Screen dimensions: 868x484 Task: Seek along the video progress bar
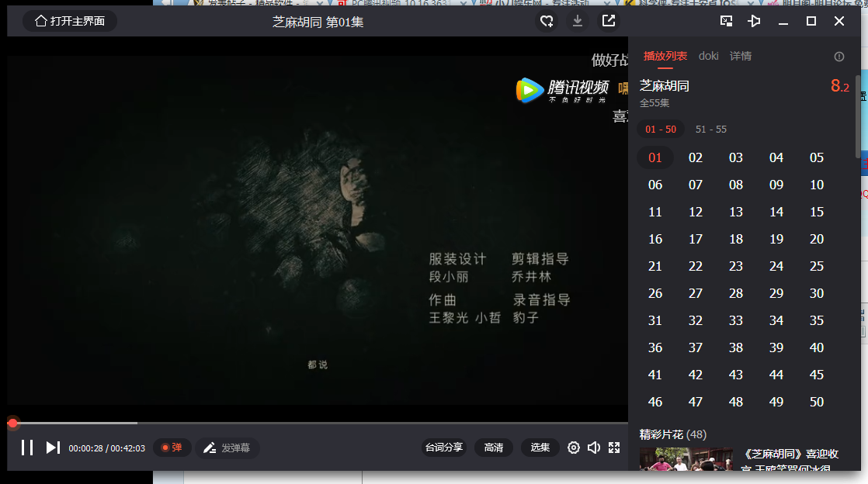pos(318,423)
